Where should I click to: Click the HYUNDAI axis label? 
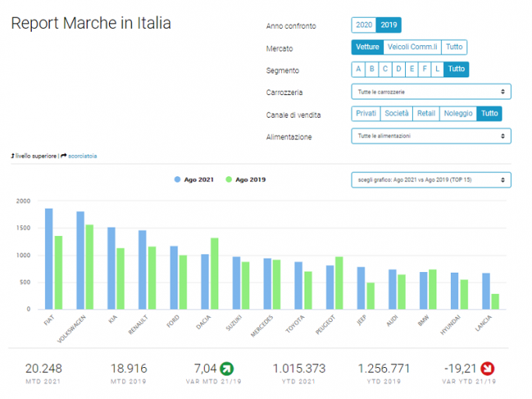point(450,325)
